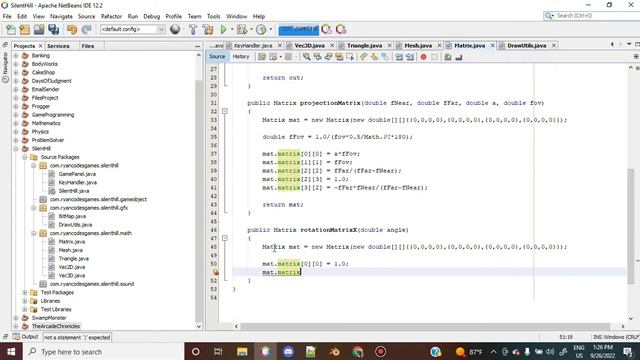
Task: Open the Profile Project dropdown arrow
Action: [x=271, y=29]
